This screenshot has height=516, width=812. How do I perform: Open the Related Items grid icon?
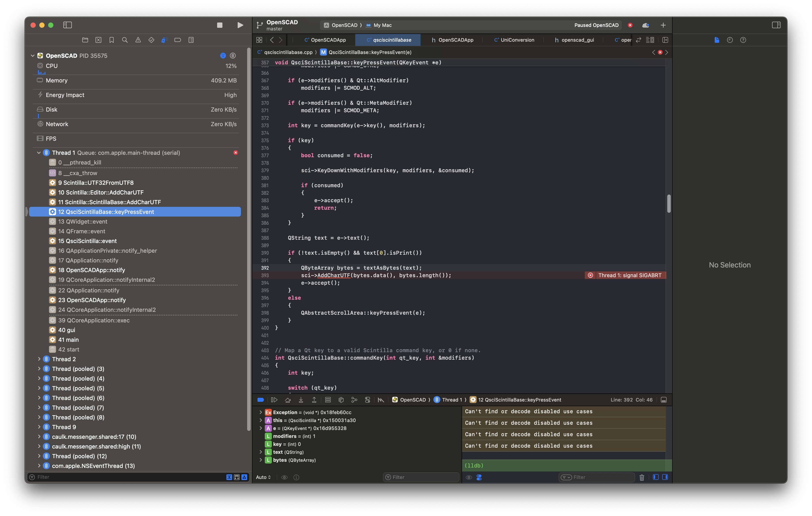click(259, 40)
